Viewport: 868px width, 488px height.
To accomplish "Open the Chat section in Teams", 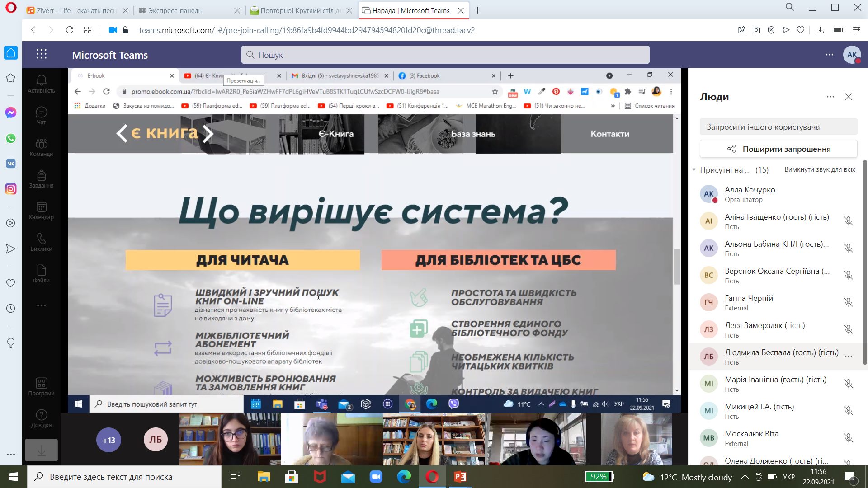I will coord(41,116).
